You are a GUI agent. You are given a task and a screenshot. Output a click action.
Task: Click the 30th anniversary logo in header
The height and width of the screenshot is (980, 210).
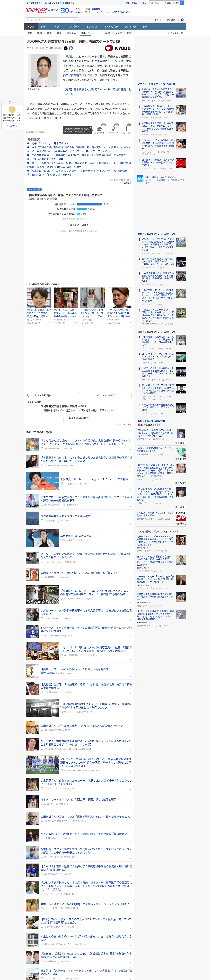(67, 11)
